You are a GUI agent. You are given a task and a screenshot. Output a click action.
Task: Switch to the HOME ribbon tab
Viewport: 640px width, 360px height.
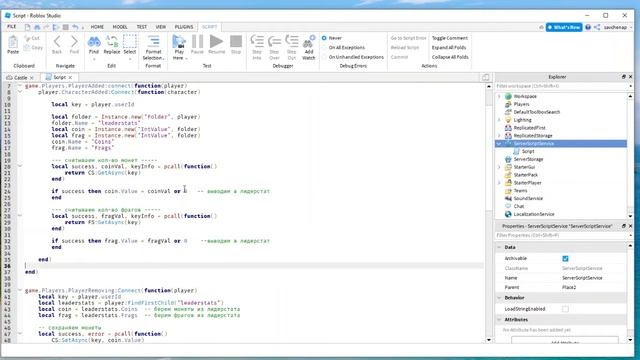pyautogui.click(x=97, y=27)
